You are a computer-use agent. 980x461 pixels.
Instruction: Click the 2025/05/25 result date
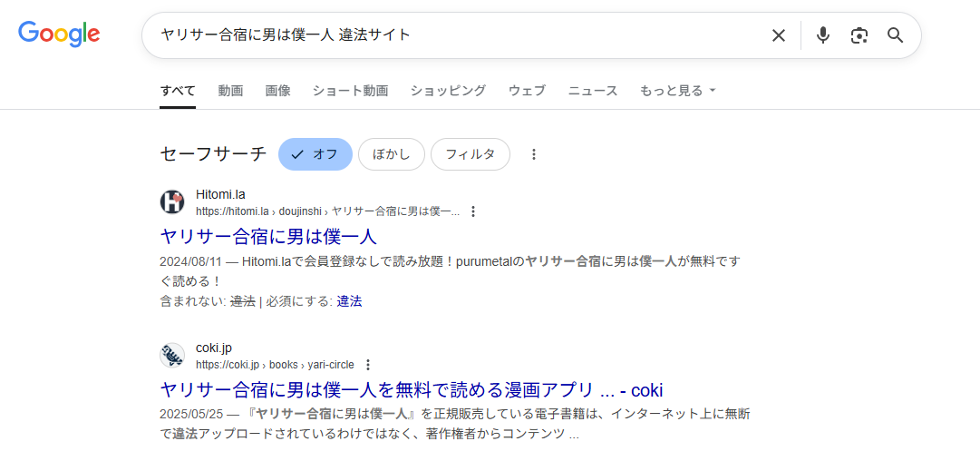pyautogui.click(x=191, y=415)
